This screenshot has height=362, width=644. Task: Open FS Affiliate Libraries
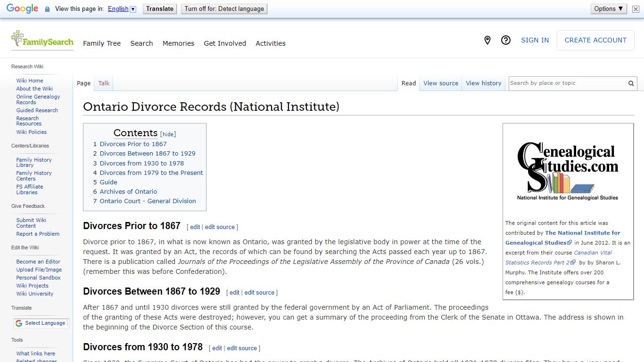pyautogui.click(x=30, y=189)
